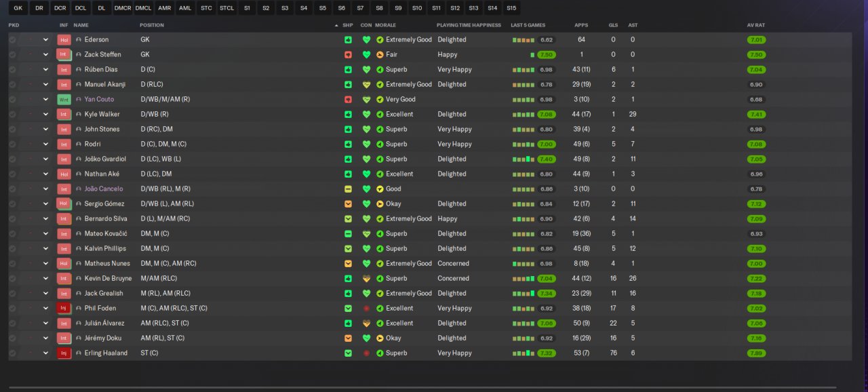Open the position dropdown for Nathan Aké
Screen dimensions: 868x392
point(45,174)
